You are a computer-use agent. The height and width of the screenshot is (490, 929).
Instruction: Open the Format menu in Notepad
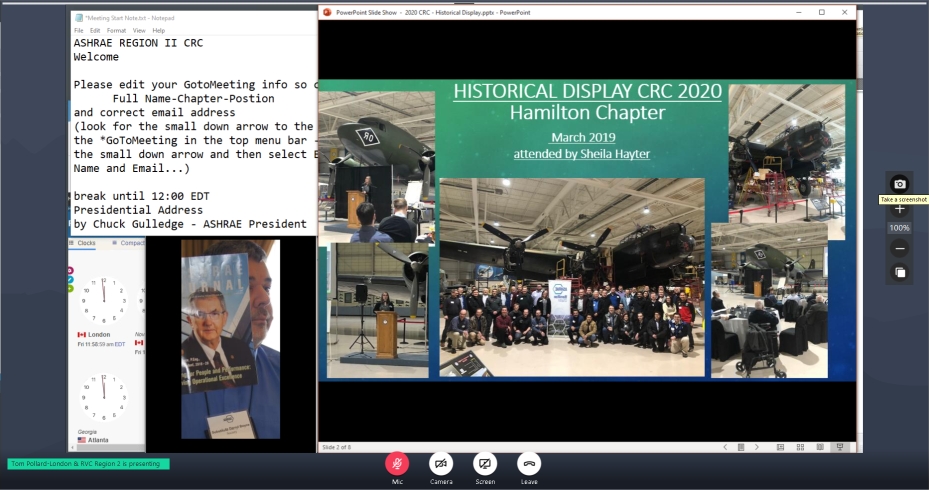point(116,30)
